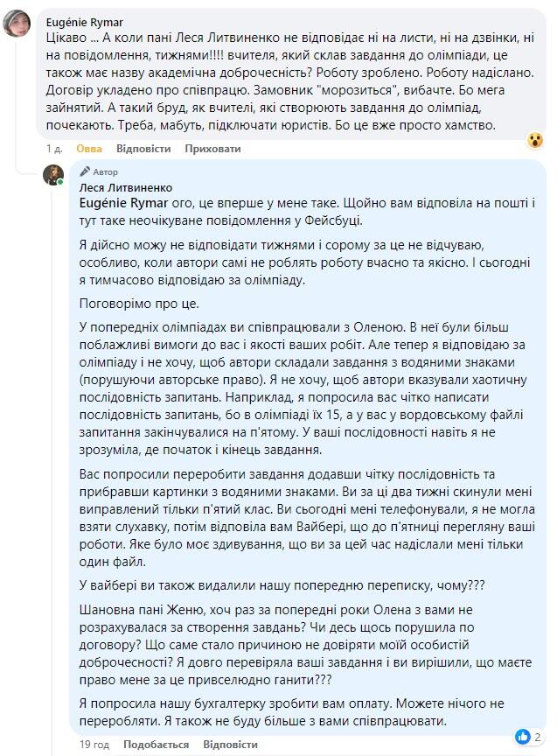This screenshot has height=756, width=557.
Task: Click Відповісти under the author's reply
Action: point(230,745)
